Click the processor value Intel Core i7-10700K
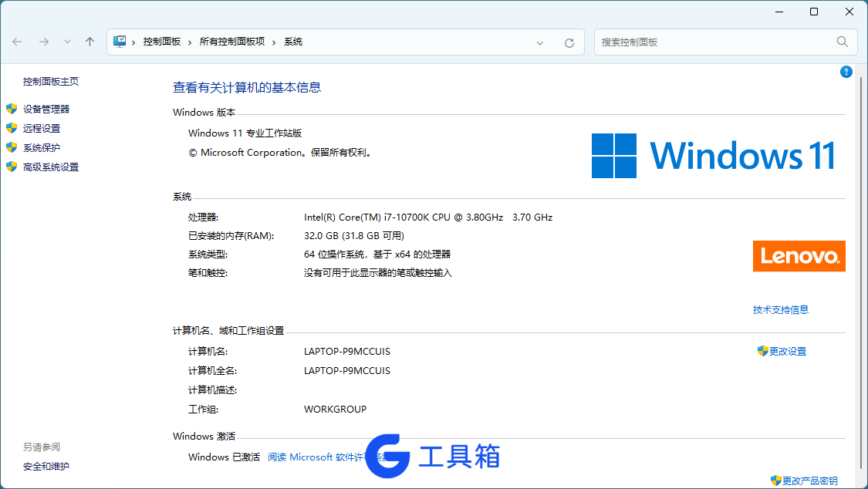This screenshot has height=489, width=868. (428, 218)
